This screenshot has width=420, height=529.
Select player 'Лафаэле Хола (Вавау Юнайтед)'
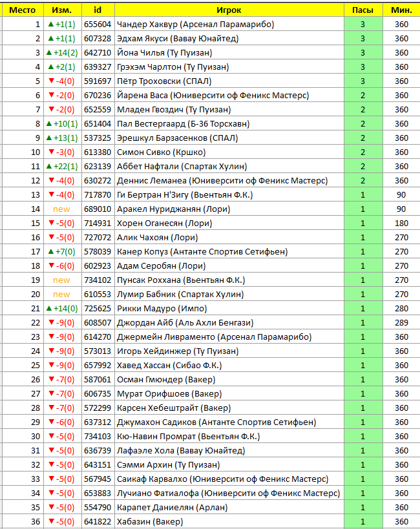point(181,450)
